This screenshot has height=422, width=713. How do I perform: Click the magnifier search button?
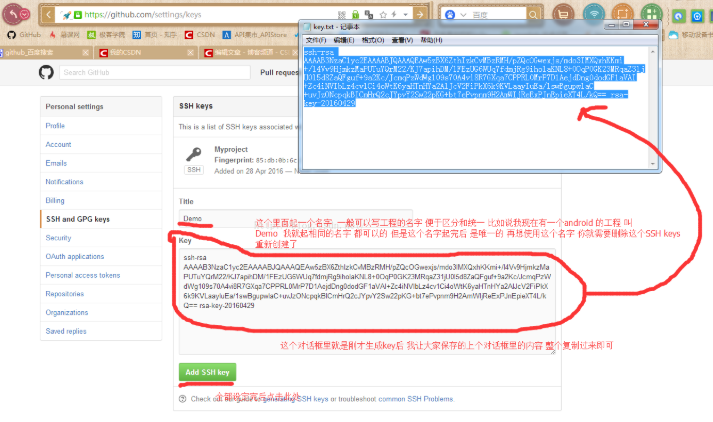532,15
